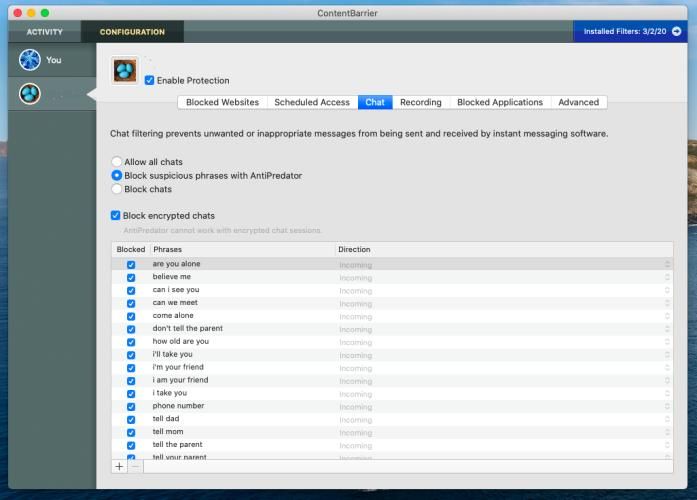Uncheck the 'tell the parent' blocked checkbox
Viewport: 697px width, 500px height.
(131, 445)
